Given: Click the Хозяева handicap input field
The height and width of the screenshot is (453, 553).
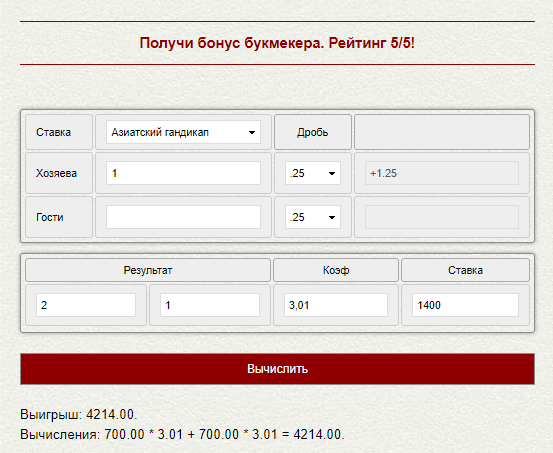Looking at the screenshot, I should (183, 173).
